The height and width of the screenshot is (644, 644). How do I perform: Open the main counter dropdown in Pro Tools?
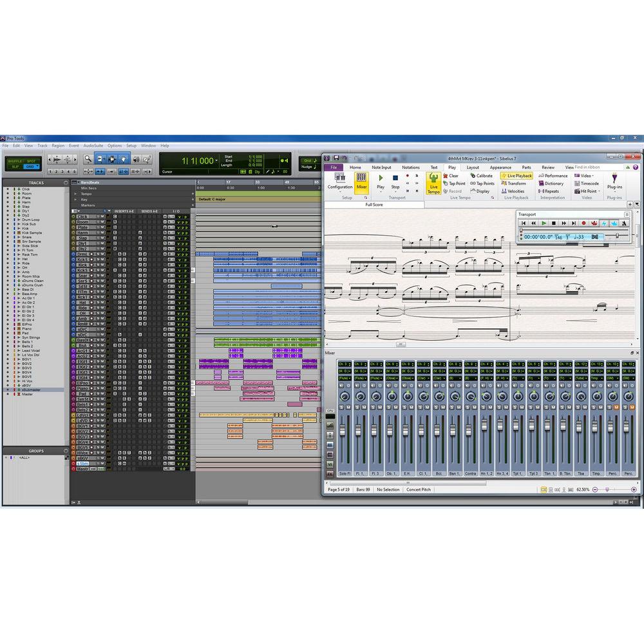[x=216, y=159]
